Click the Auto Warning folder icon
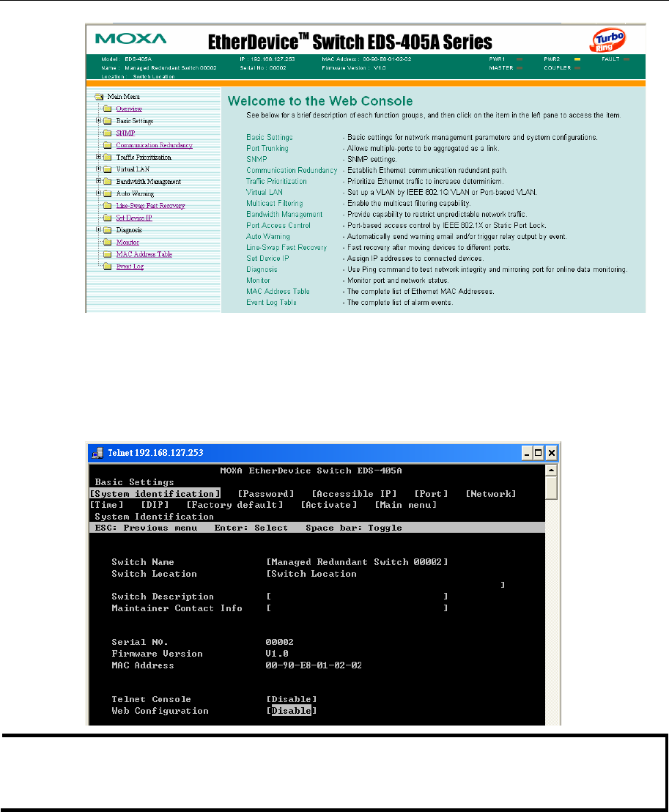This screenshot has height=812, width=669. 107,193
